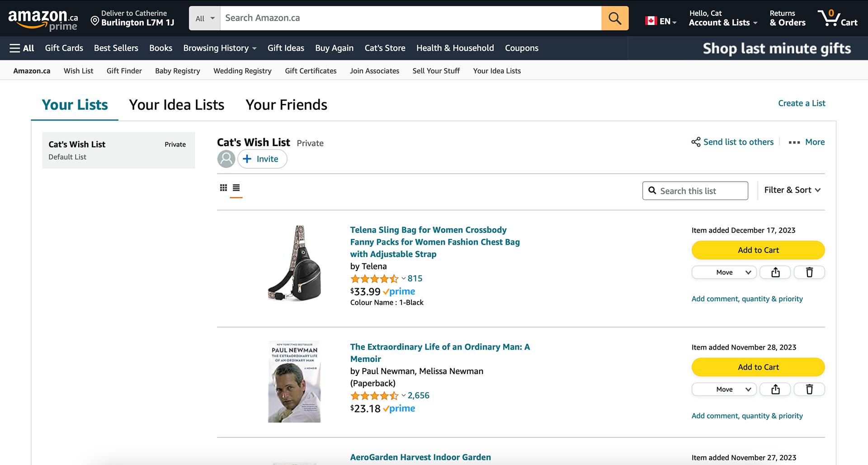868x465 pixels.
Task: Click the Search this list field
Action: point(695,191)
